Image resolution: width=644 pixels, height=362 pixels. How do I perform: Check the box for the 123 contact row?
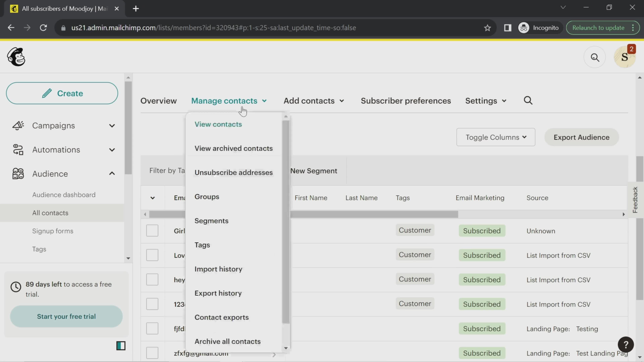pyautogui.click(x=152, y=304)
